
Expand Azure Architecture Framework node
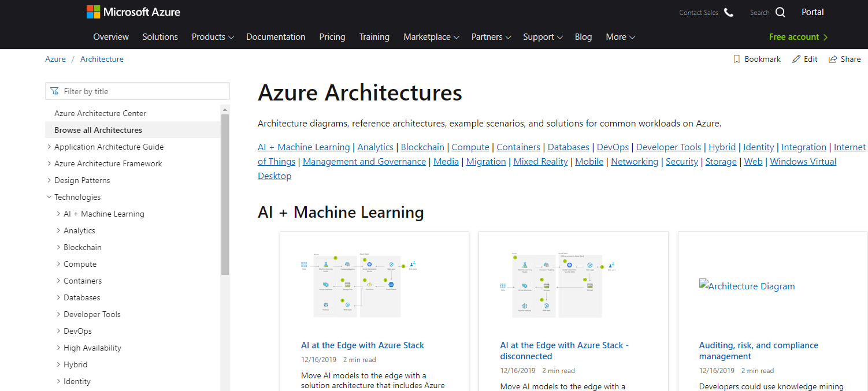pyautogui.click(x=49, y=163)
